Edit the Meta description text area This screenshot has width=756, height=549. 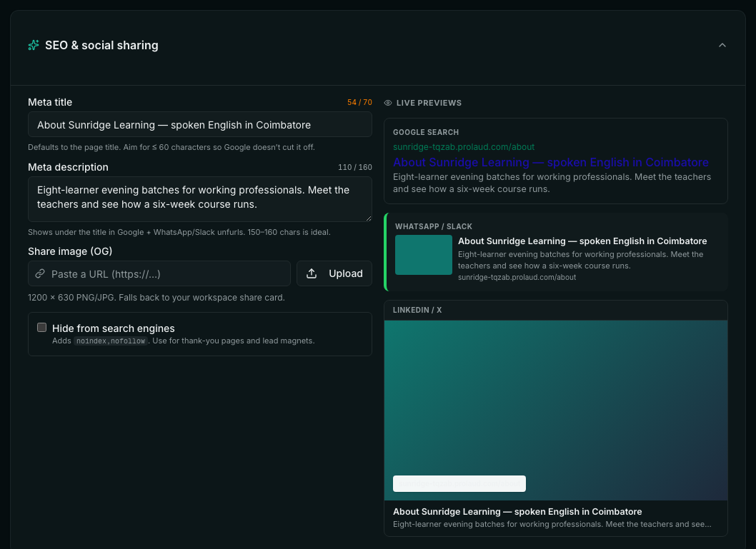[x=200, y=199]
